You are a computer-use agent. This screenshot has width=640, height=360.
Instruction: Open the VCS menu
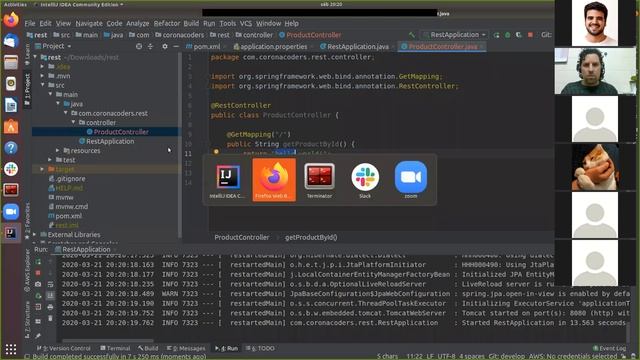pyautogui.click(x=246, y=23)
